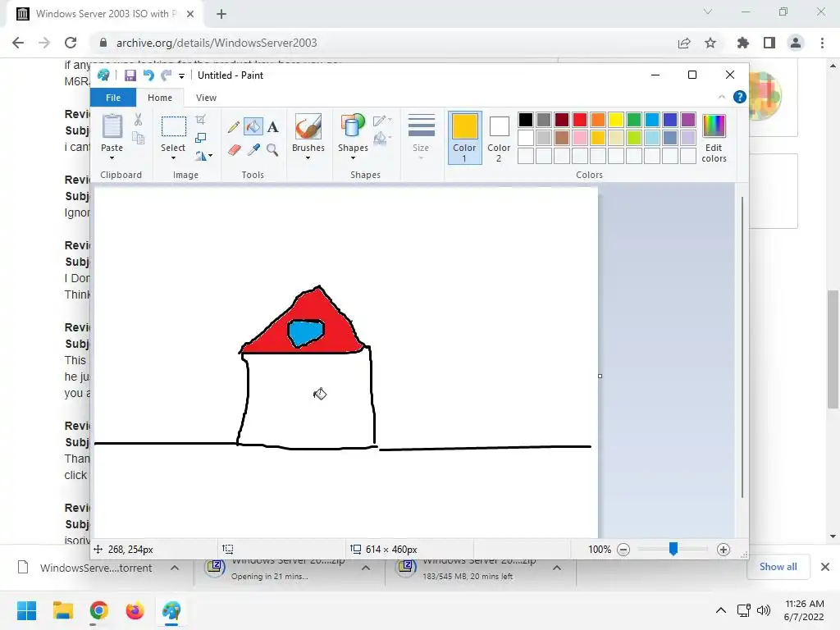Open Paint Help question mark icon
840x630 pixels.
[740, 97]
